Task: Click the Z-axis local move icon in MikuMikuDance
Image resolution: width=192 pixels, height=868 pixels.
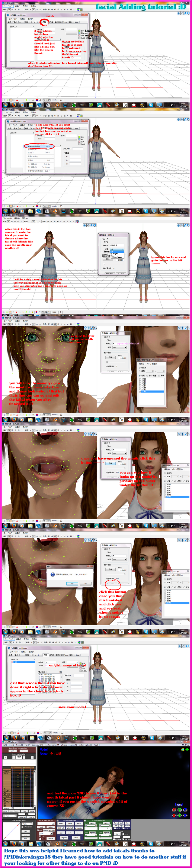Action: coord(185,815)
